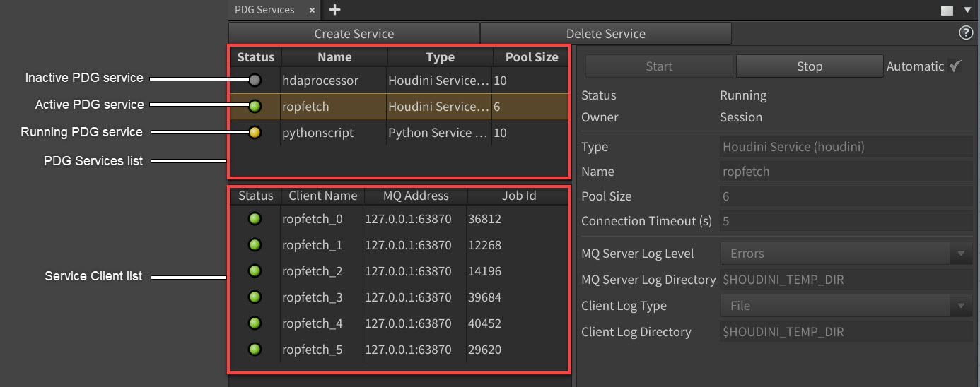Close the PDG Services tab

pos(312,10)
